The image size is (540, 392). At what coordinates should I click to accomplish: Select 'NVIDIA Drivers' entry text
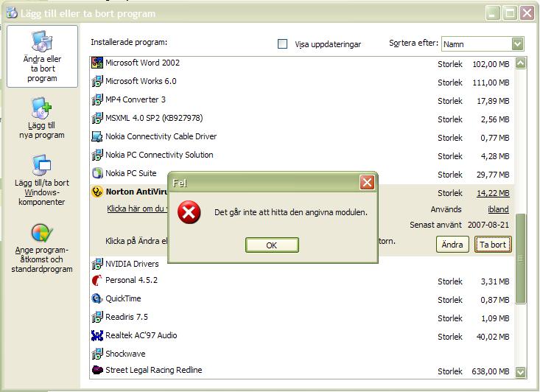pos(132,264)
